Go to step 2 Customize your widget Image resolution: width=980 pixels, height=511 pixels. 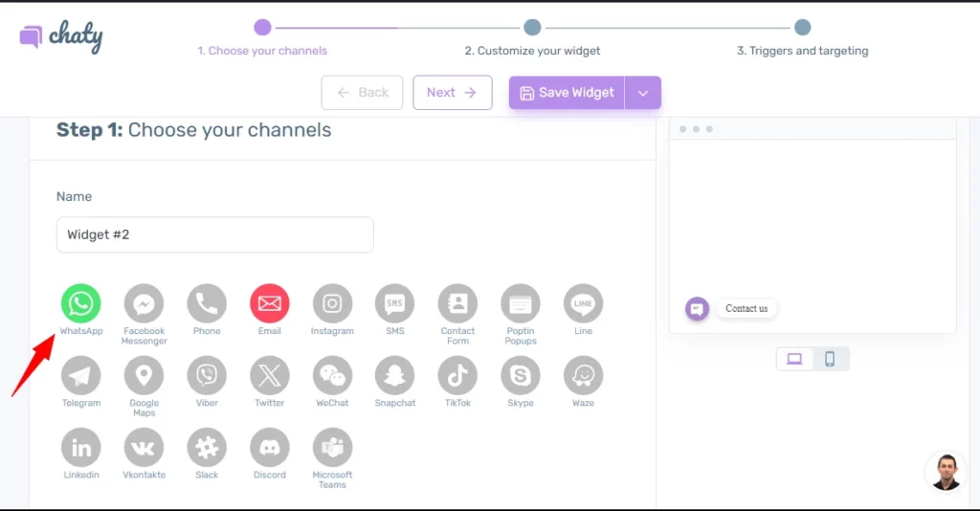(532, 51)
